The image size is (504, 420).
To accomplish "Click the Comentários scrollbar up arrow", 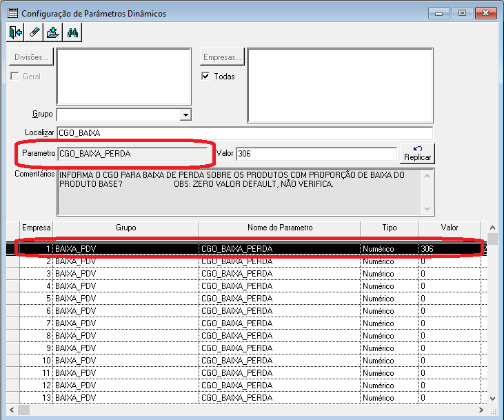I will (427, 176).
